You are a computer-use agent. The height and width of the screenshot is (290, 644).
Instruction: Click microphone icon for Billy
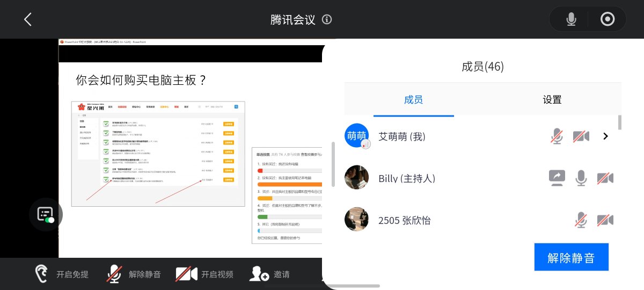(x=581, y=178)
